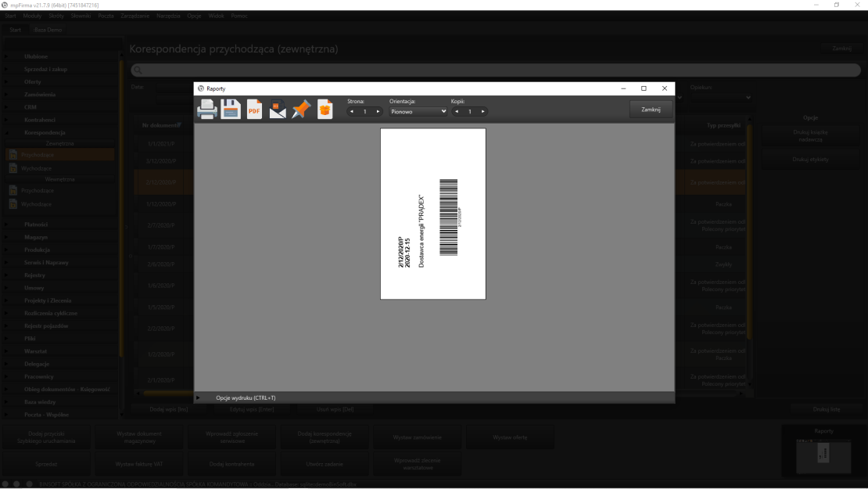
Task: Click Zamknij button in Raporty window
Action: click(651, 110)
